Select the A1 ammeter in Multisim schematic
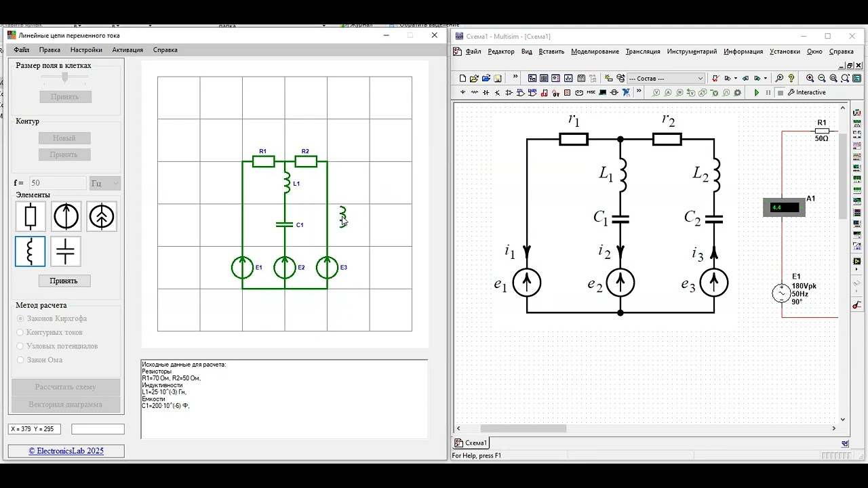Viewport: 868px width, 488px height. (x=785, y=207)
